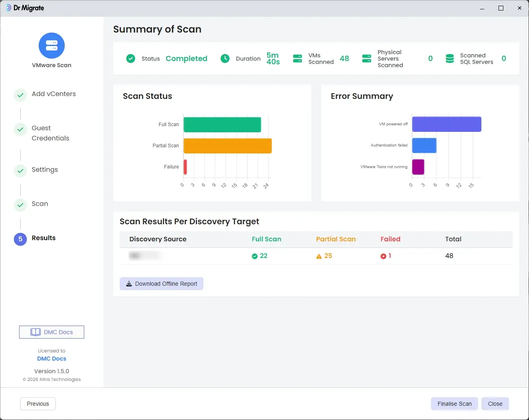
Task: Click the Partial Scan column header
Action: (336, 239)
